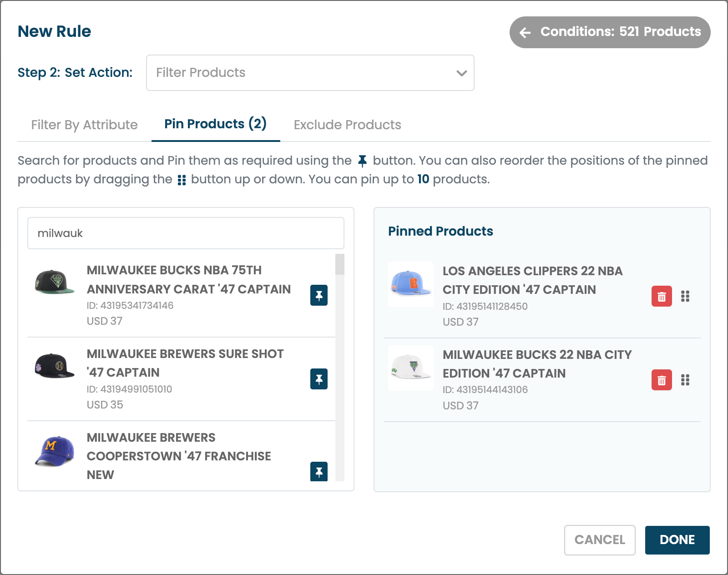Screen dimensions: 728x575
Task: Select the Milwaukee Brewers Sure Shot title
Action: pos(185,363)
